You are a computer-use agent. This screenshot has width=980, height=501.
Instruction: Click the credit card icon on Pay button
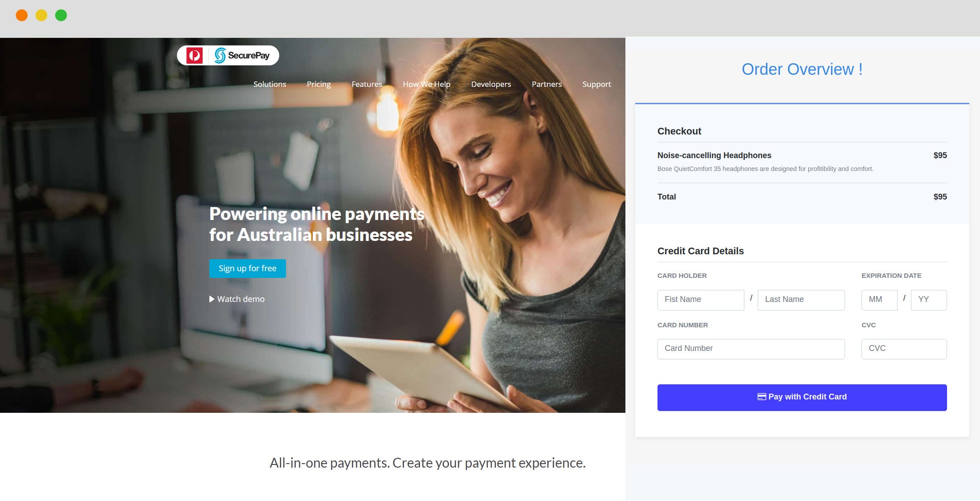(761, 396)
